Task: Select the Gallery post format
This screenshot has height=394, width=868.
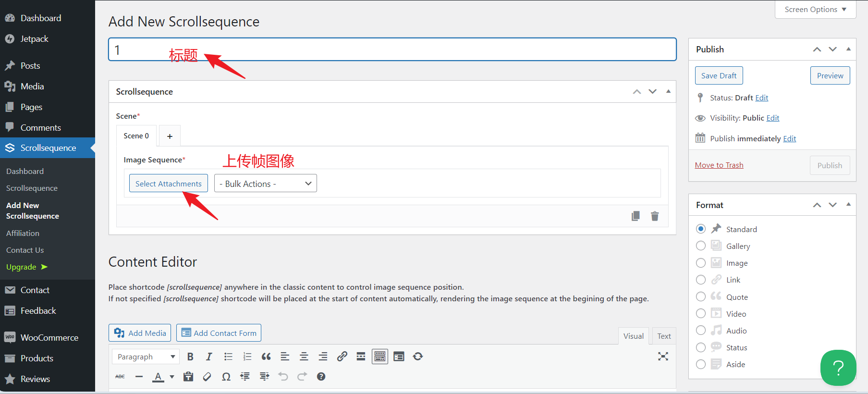Action: click(x=701, y=246)
